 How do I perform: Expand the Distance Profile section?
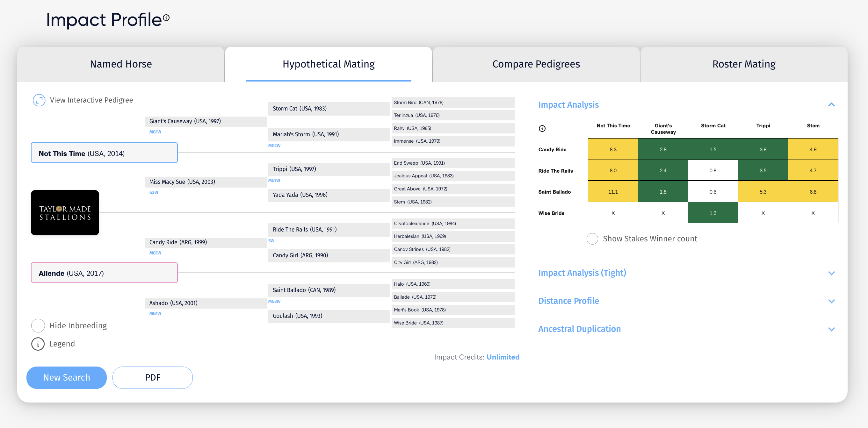(x=831, y=301)
